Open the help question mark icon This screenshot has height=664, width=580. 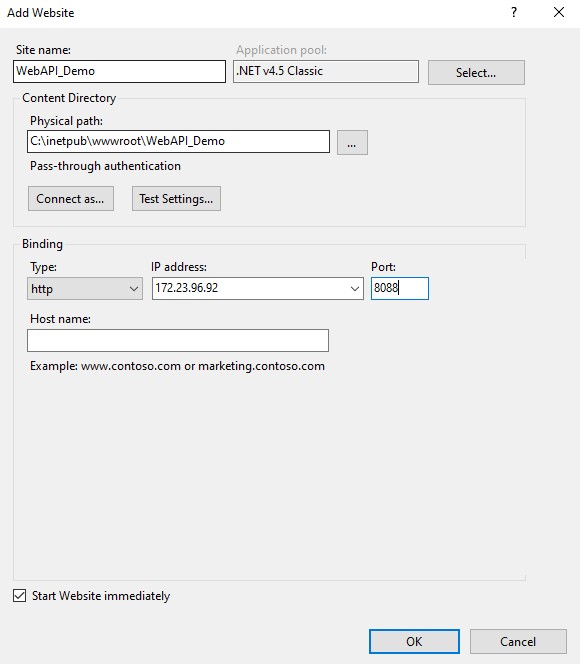click(514, 12)
